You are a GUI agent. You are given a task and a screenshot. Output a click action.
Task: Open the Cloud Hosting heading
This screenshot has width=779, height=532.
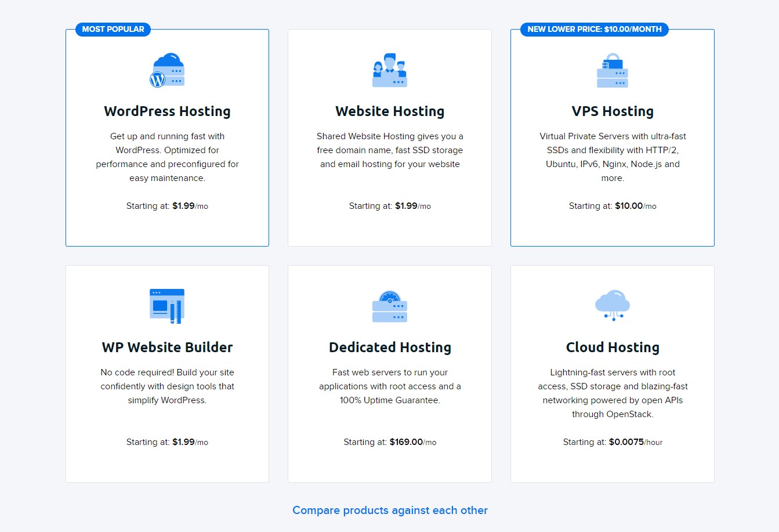click(613, 348)
